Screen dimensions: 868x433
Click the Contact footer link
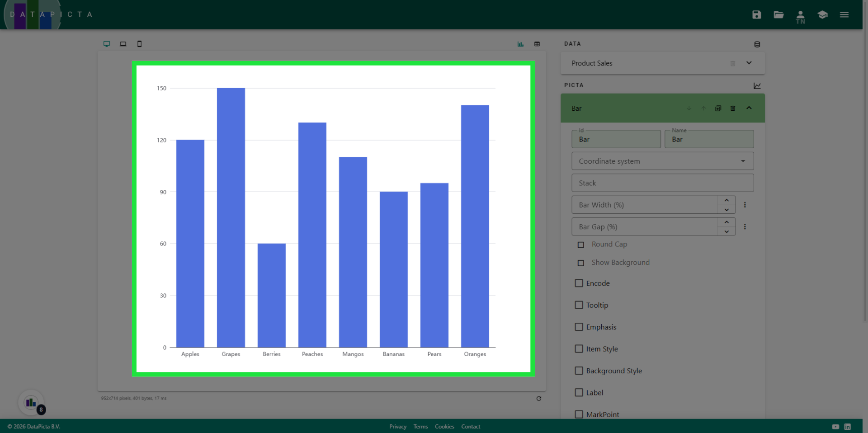pos(470,427)
